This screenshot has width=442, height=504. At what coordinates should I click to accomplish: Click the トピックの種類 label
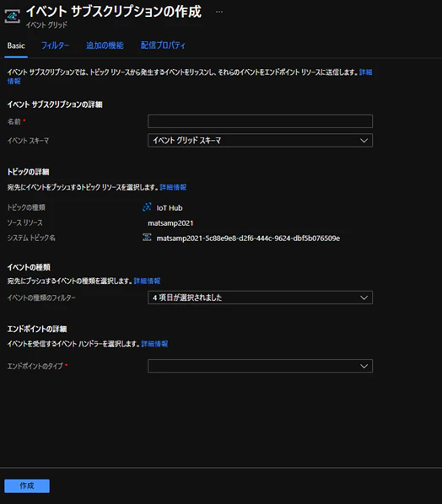(x=26, y=207)
